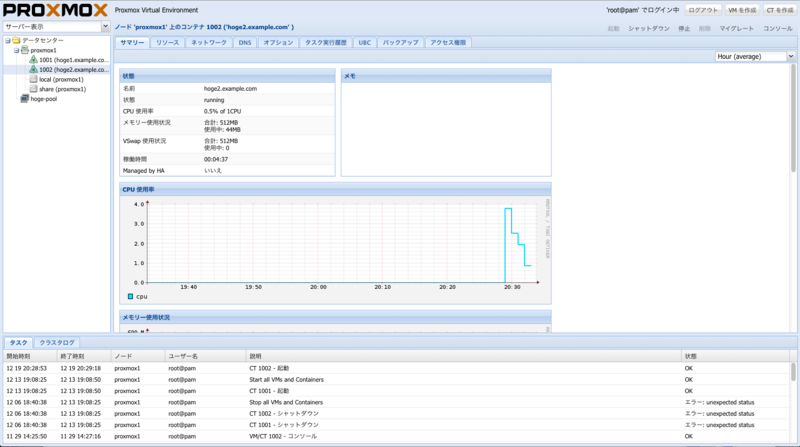Select 1001 (hoge1.example.co... in the tree

(x=74, y=60)
